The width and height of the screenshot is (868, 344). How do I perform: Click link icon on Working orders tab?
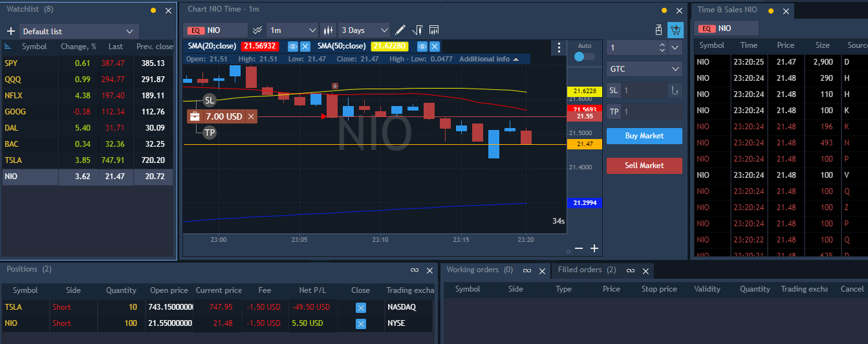tap(527, 270)
